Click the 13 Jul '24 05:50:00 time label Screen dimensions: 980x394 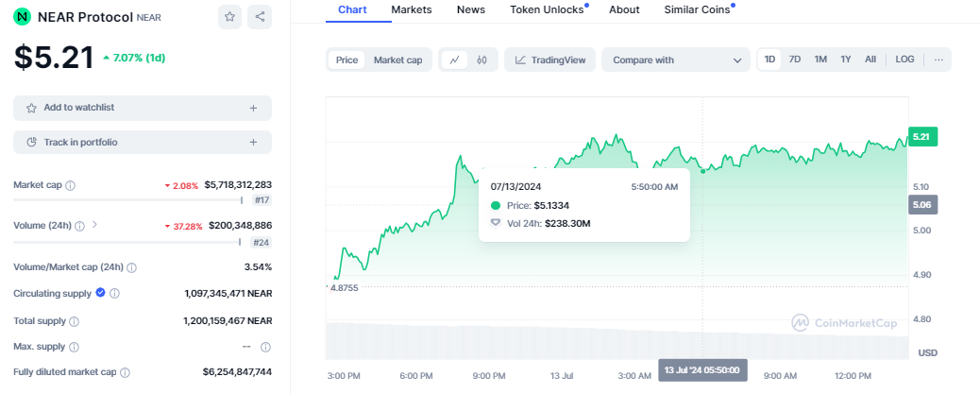(x=702, y=369)
